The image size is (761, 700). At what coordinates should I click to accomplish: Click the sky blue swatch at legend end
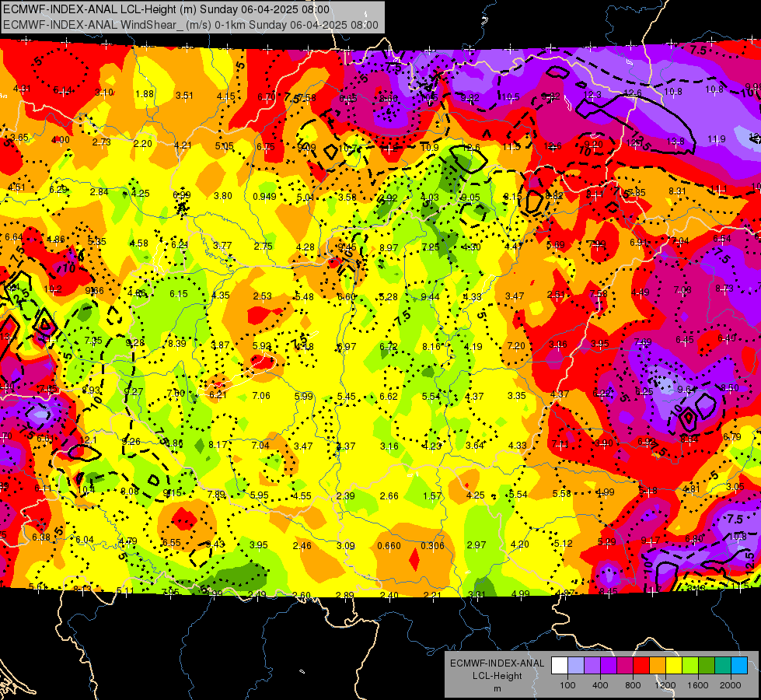click(738, 666)
